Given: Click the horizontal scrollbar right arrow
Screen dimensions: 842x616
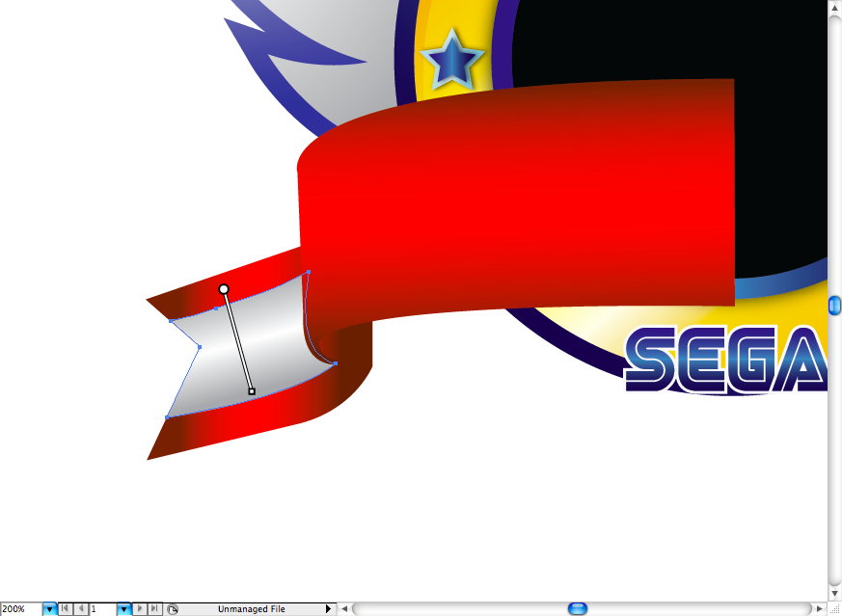Looking at the screenshot, I should point(820,609).
